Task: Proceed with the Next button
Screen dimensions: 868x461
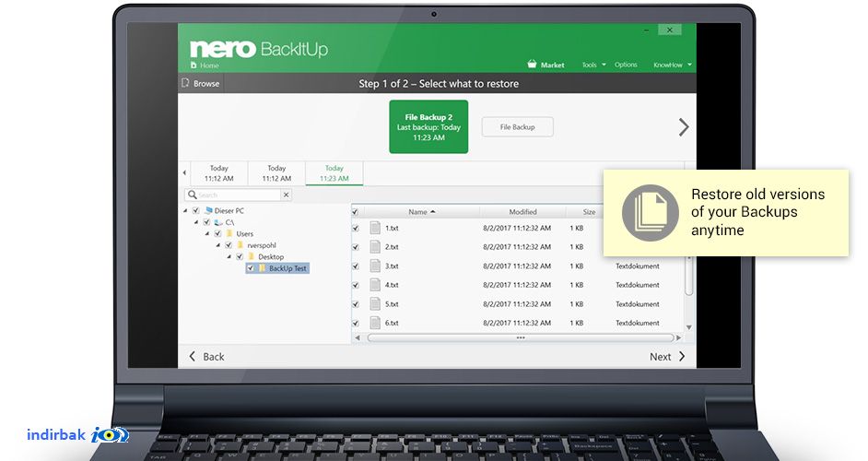Action: click(x=668, y=356)
